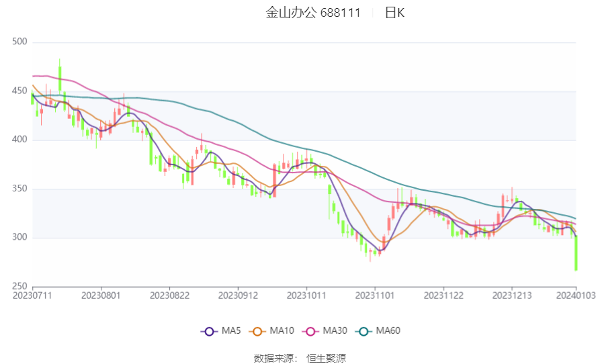Toggle the MA60 legend series
The image size is (600, 364).
click(378, 331)
